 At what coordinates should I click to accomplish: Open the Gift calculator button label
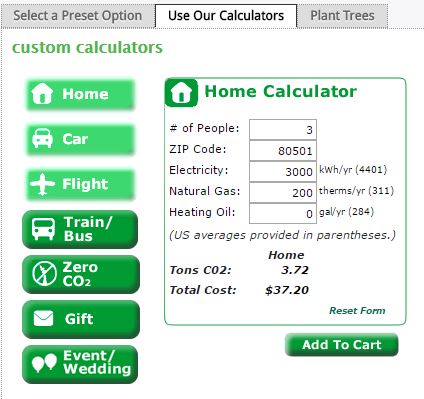[x=79, y=319]
